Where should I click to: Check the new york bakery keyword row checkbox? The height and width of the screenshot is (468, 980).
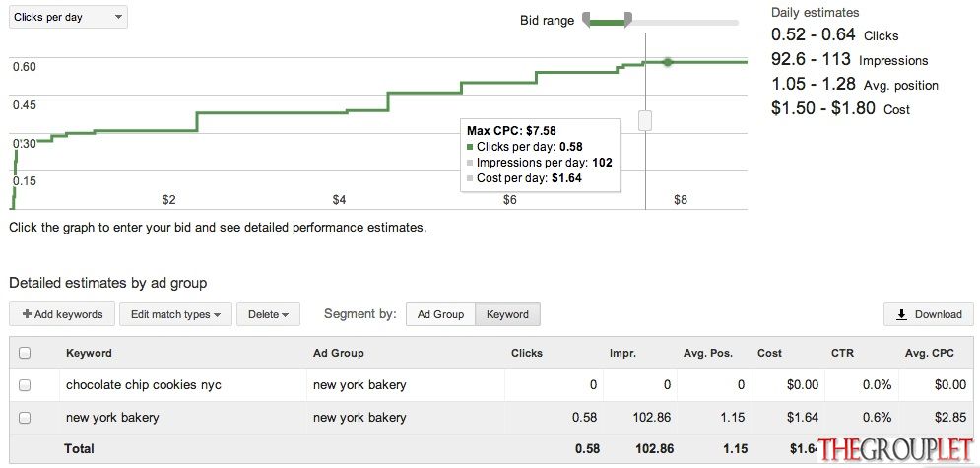coord(25,418)
